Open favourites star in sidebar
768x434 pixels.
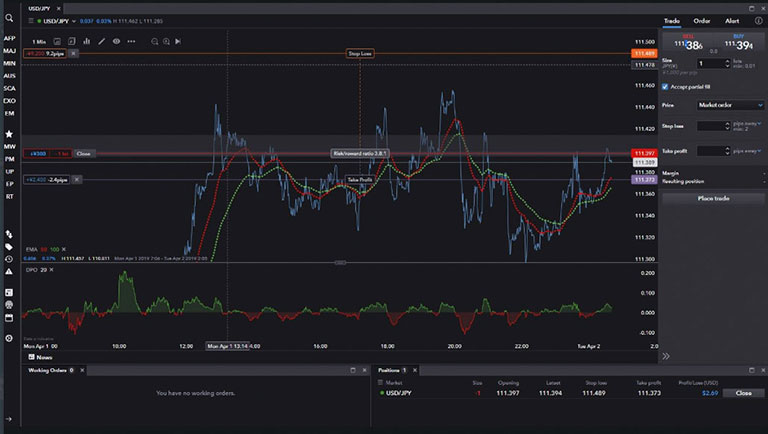click(9, 134)
